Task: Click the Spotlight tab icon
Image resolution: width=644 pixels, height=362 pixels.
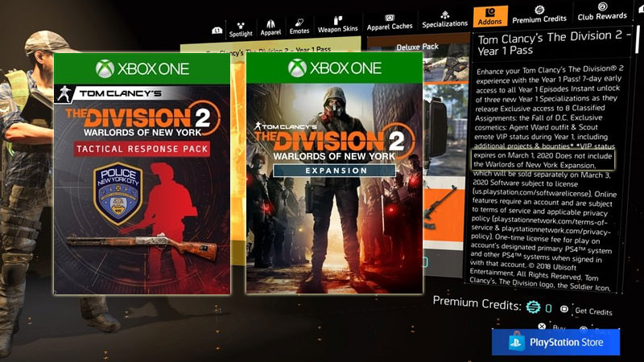Action: coord(241,26)
